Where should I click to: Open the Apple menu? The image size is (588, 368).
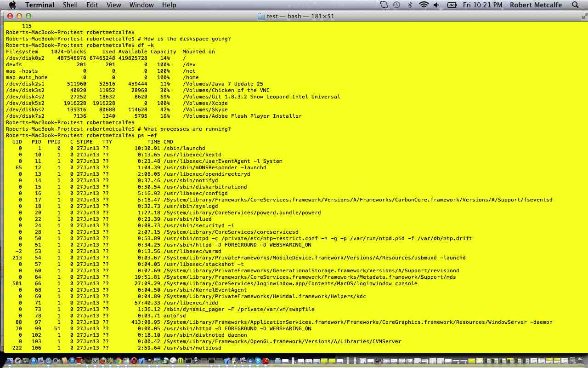tap(12, 5)
